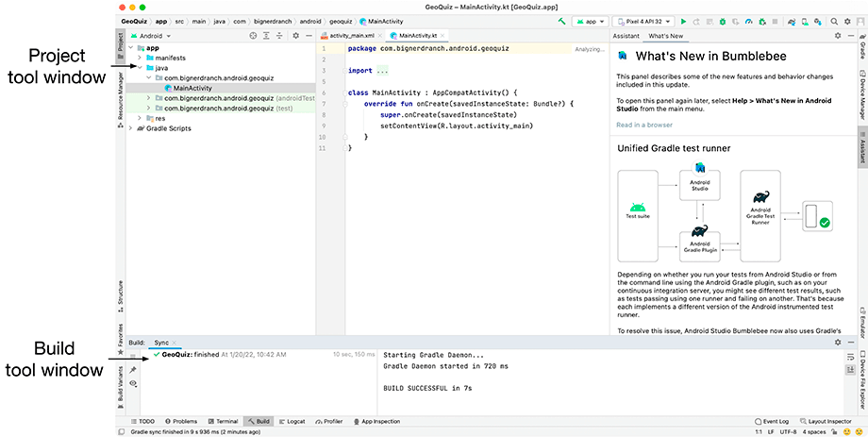Open Build tool window settings gear
Image resolution: width=868 pixels, height=437 pixels.
838,343
